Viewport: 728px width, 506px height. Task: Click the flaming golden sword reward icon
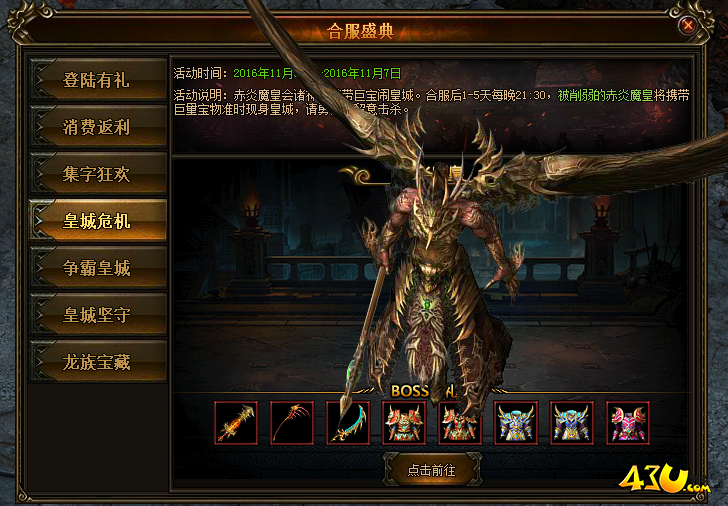236,423
